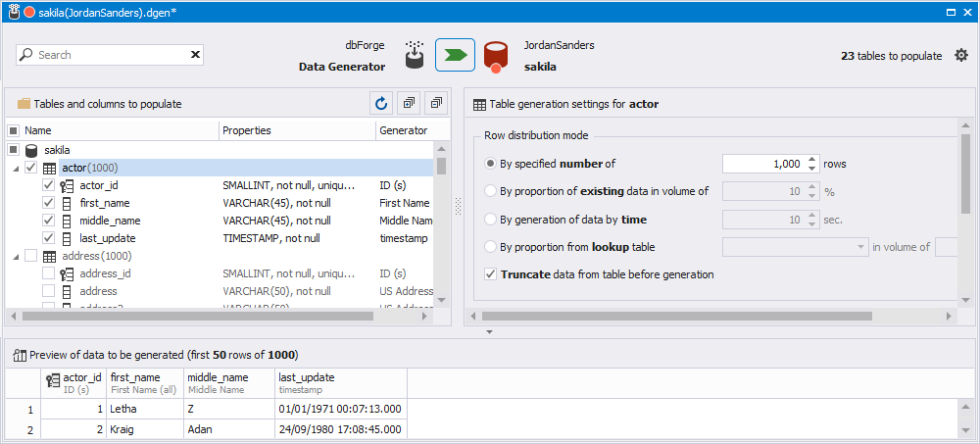Clear search with the X icon
This screenshot has height=444, width=980.
click(x=195, y=55)
